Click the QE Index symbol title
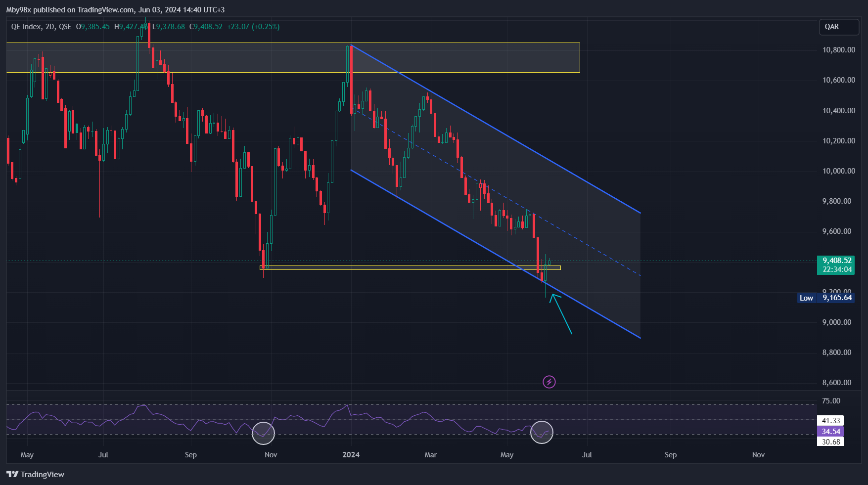 (26, 27)
